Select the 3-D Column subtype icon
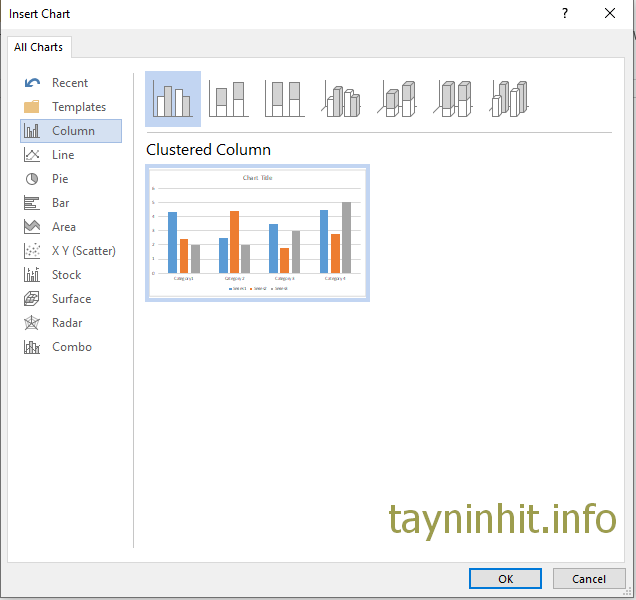 (510, 99)
